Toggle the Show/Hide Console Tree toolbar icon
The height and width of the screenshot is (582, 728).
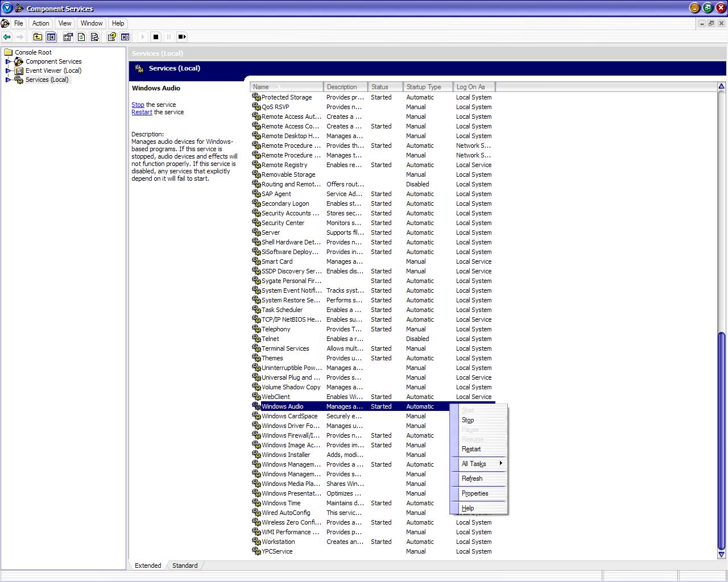tap(51, 37)
